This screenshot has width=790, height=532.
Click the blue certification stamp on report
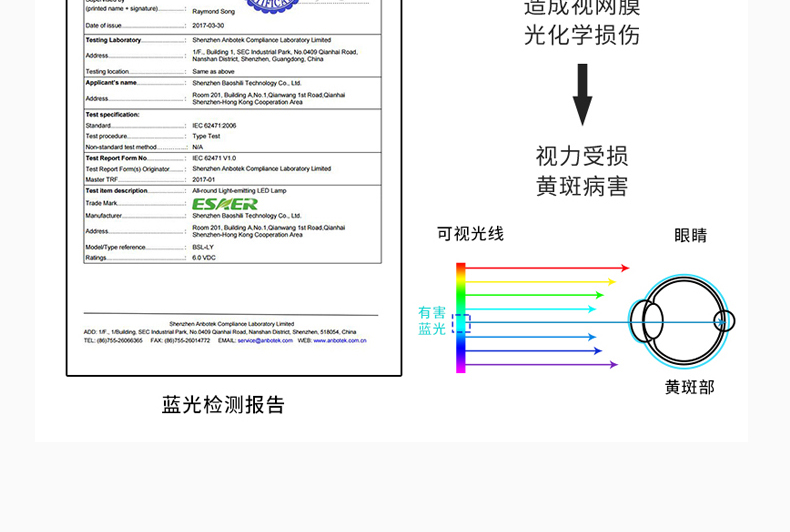pyautogui.click(x=272, y=5)
